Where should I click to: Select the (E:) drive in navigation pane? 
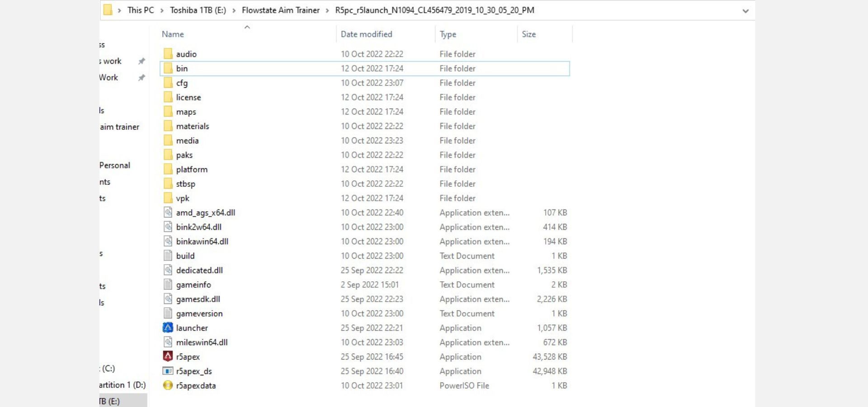point(109,401)
